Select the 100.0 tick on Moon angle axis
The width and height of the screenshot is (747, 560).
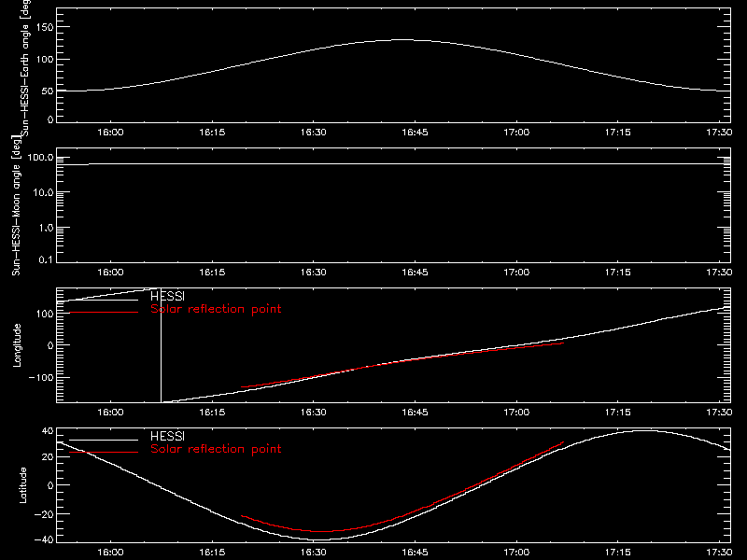click(x=40, y=158)
